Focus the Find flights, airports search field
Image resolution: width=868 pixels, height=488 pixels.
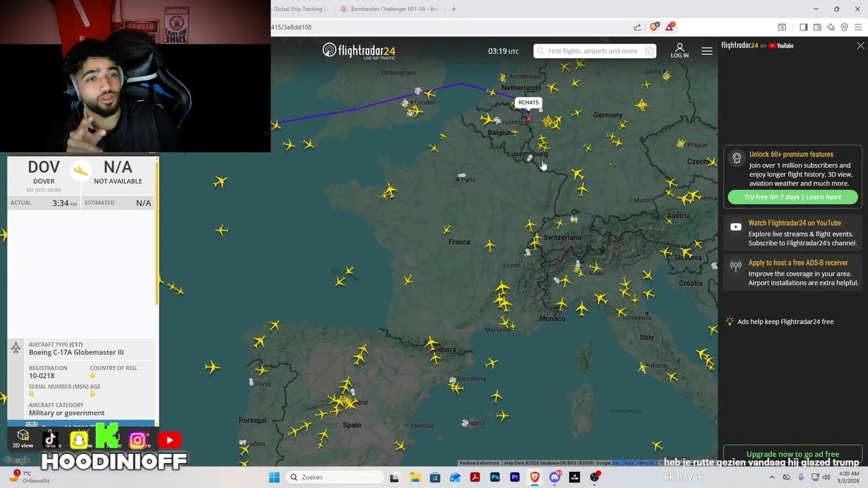(x=595, y=51)
